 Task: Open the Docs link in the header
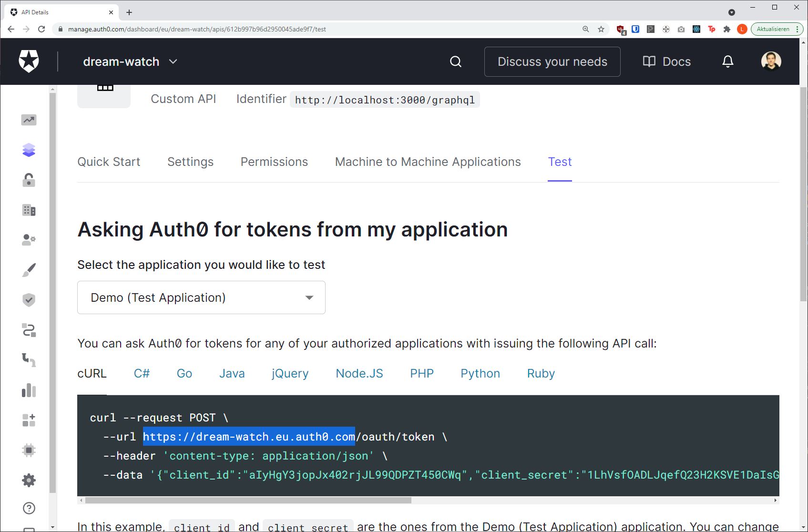[666, 61]
